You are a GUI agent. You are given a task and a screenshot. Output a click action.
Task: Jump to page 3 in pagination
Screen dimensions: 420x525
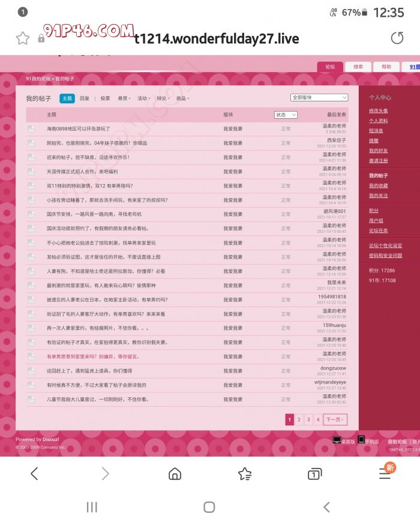coord(308,420)
